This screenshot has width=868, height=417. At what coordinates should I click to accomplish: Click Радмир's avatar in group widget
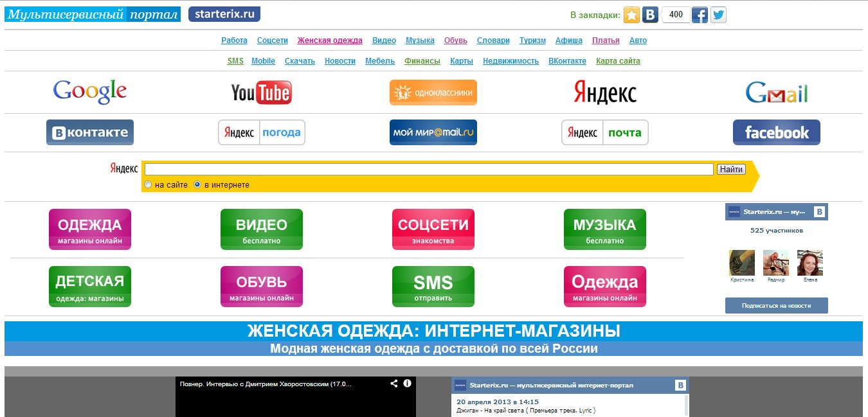click(776, 263)
